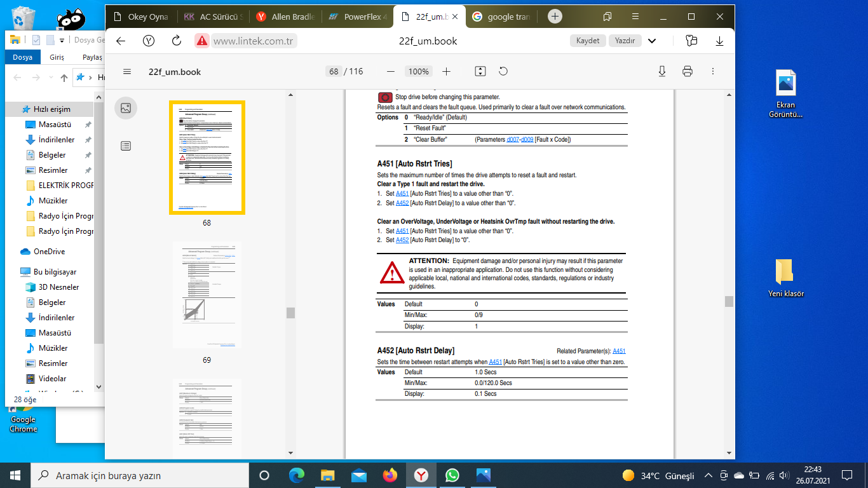Viewport: 868px width, 488px height.
Task: Go back using the browser back arrow
Action: [121, 41]
